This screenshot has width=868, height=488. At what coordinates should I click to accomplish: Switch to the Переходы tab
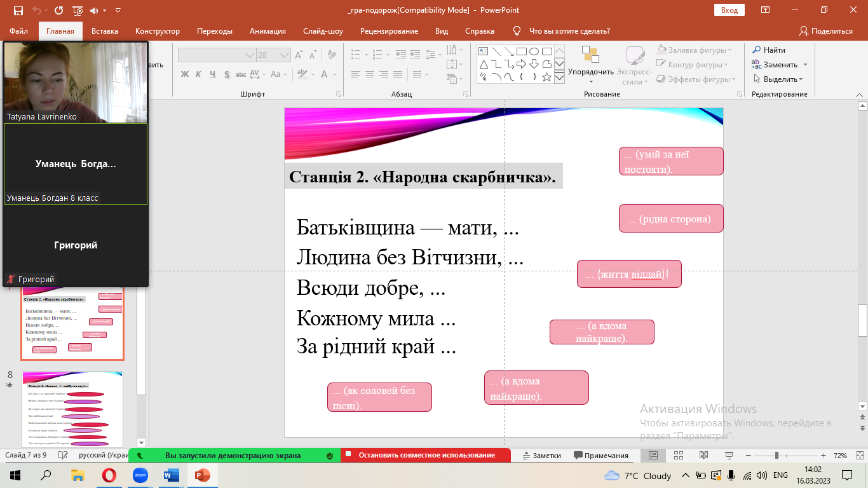point(215,30)
